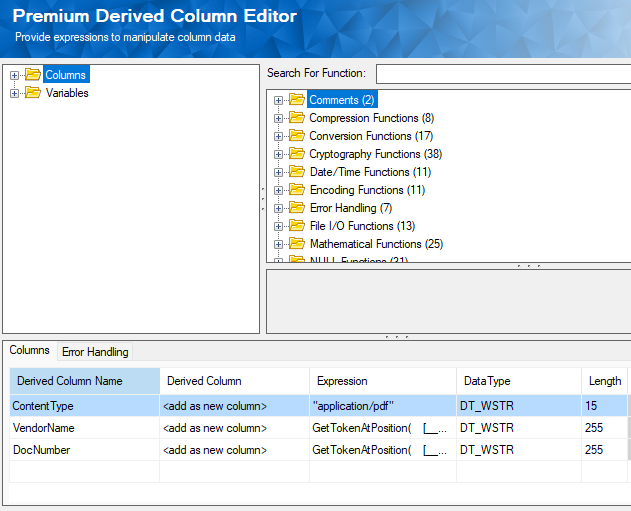Expand the Comments (2) category
Viewport: 631px width, 511px height.
point(278,100)
